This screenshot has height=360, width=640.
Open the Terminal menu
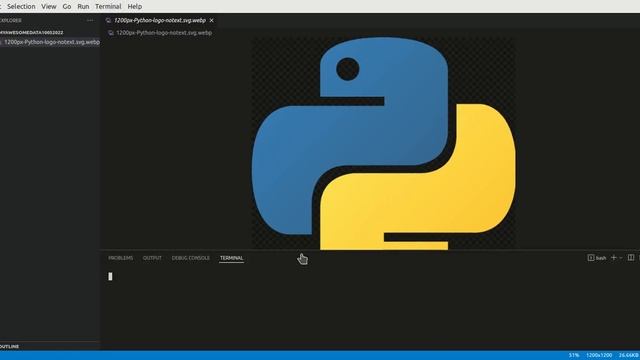click(x=108, y=7)
